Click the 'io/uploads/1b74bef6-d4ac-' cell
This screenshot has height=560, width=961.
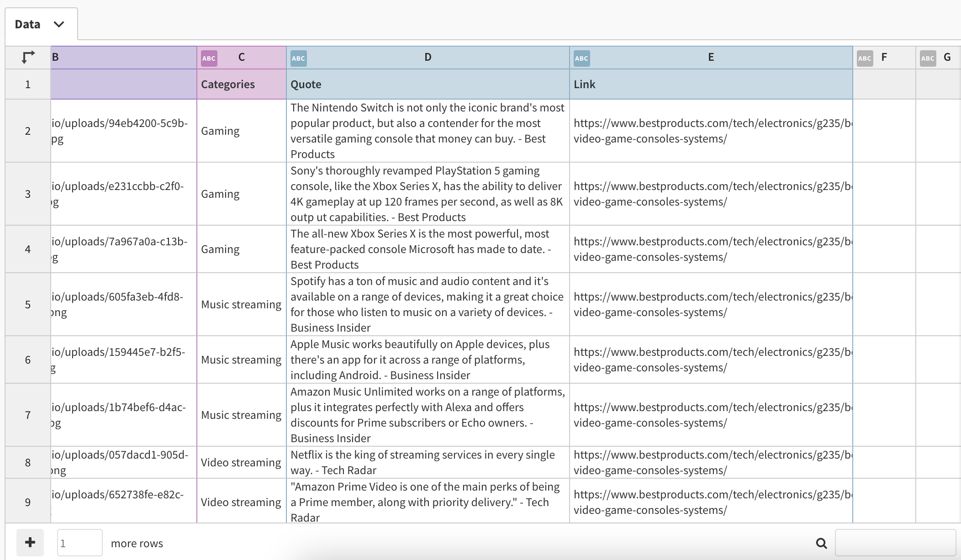(x=124, y=415)
